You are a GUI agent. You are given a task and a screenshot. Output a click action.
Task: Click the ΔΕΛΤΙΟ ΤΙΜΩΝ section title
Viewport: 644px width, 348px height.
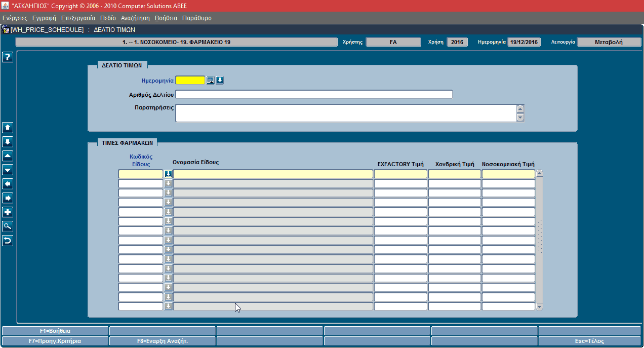pos(122,65)
